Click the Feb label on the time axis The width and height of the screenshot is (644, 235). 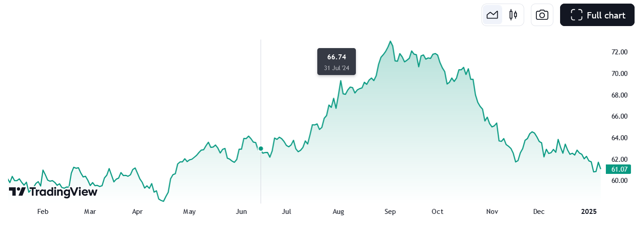coord(43,212)
